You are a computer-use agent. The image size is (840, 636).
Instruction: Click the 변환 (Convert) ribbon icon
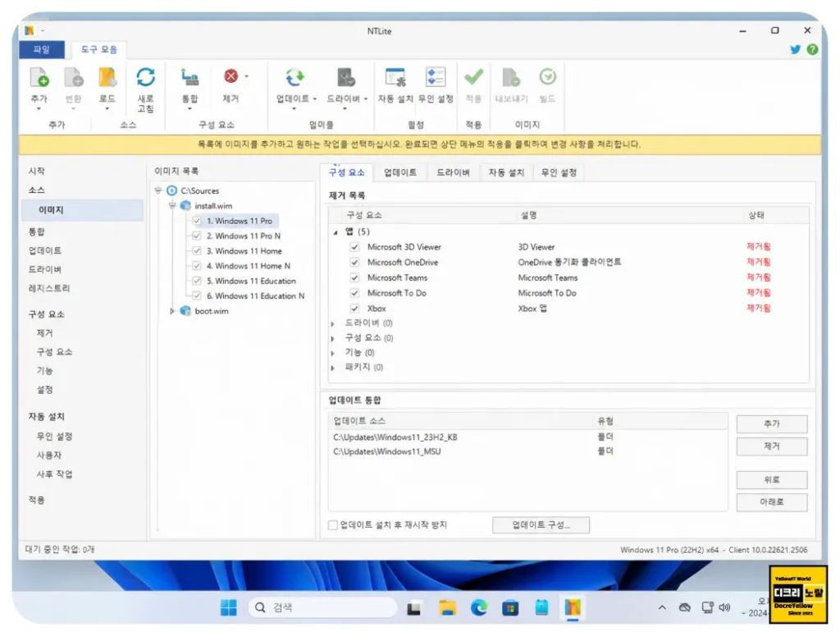(73, 79)
